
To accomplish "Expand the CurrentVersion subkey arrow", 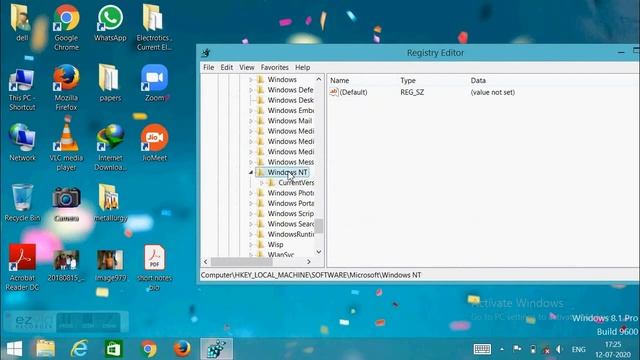I will 262,183.
